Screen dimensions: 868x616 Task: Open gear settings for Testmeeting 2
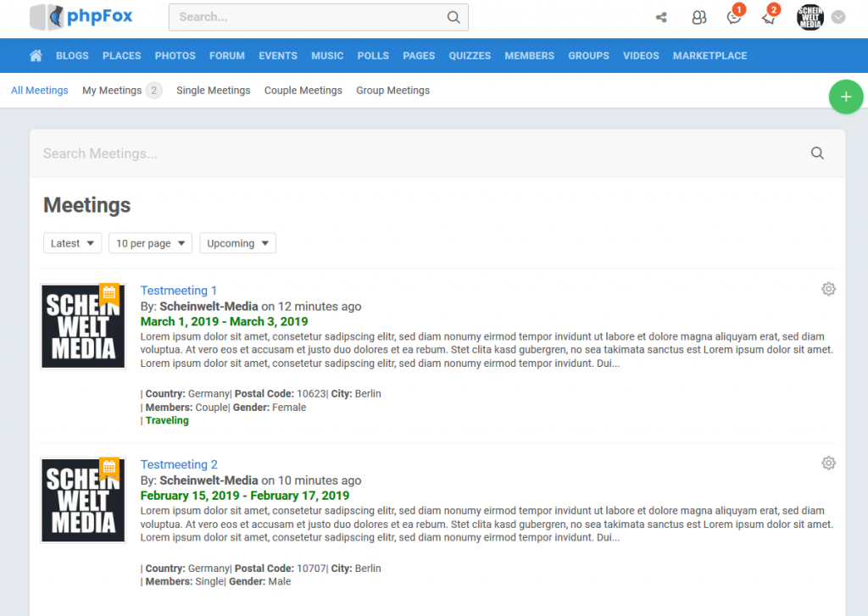coord(828,463)
